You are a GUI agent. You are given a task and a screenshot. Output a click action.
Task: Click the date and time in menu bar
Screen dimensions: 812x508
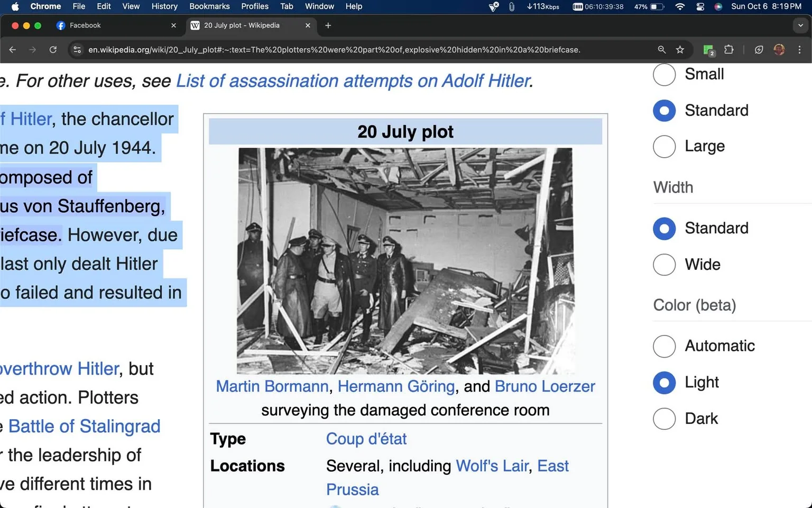click(x=766, y=6)
